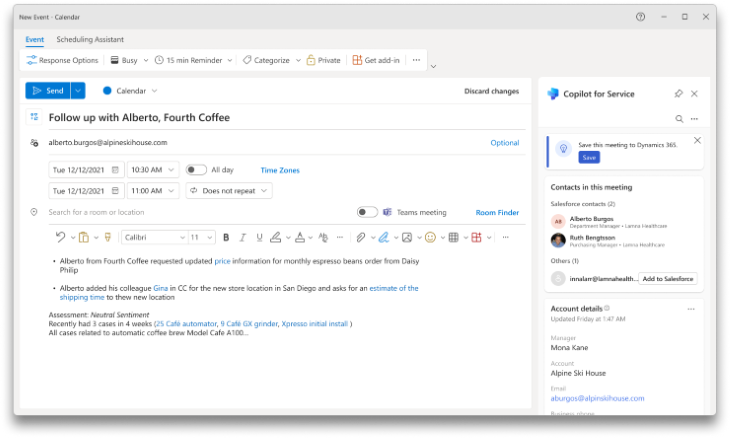Click the Gina link in the notes
The height and width of the screenshot is (438, 730).
click(161, 288)
